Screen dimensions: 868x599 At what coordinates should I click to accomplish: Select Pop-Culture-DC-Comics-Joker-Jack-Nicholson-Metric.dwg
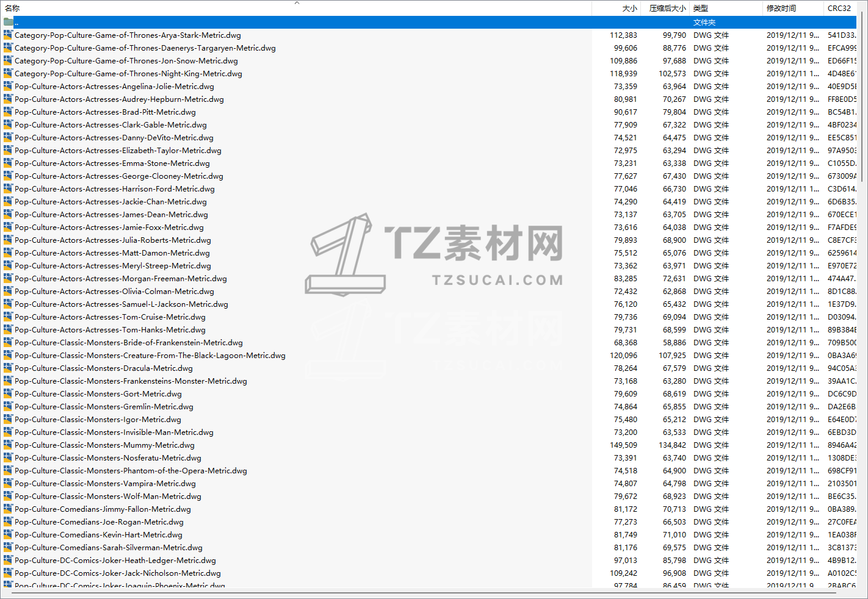118,573
